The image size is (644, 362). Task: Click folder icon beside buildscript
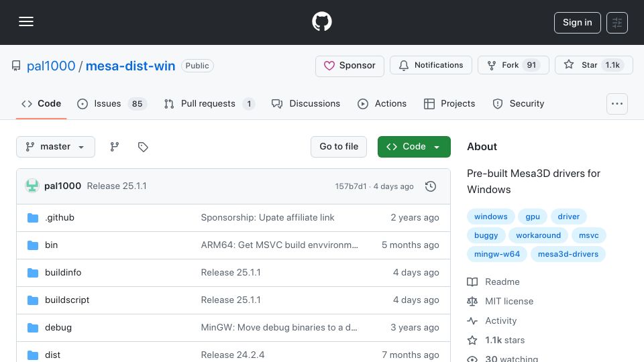point(33,300)
